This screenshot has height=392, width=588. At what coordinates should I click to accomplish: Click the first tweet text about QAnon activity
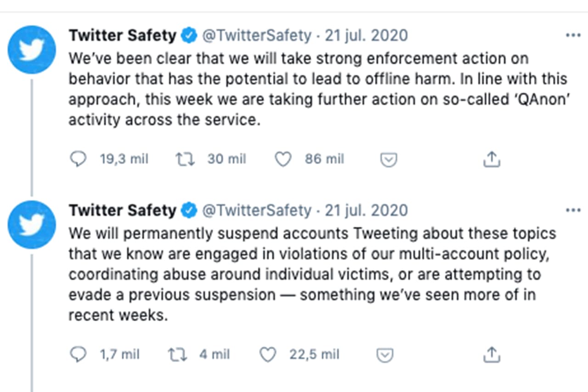(317, 89)
